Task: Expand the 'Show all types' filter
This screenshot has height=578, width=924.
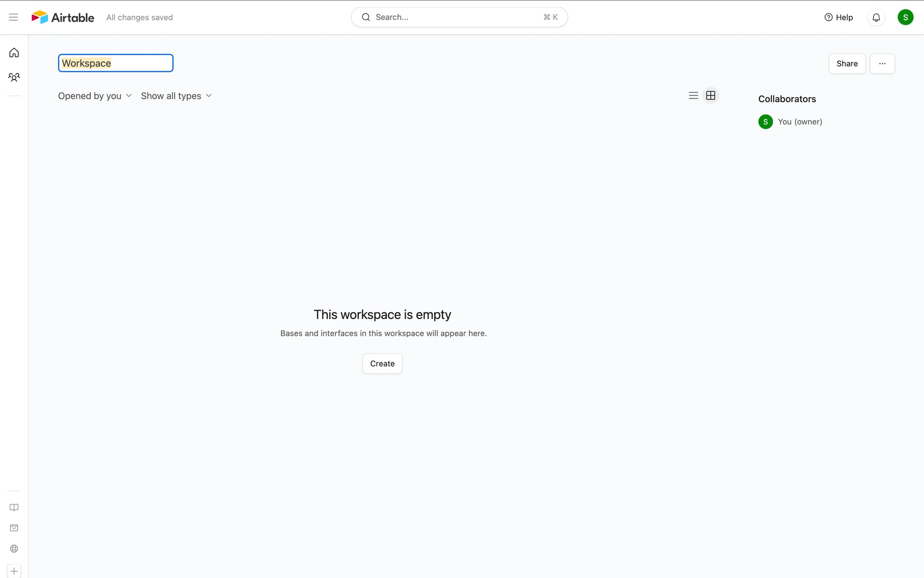Action: (x=176, y=96)
